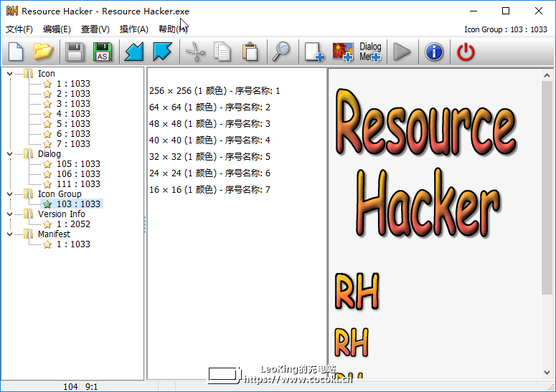The height and width of the screenshot is (392, 556).
Task: Collapse the Icon Group tree node
Action: click(9, 194)
